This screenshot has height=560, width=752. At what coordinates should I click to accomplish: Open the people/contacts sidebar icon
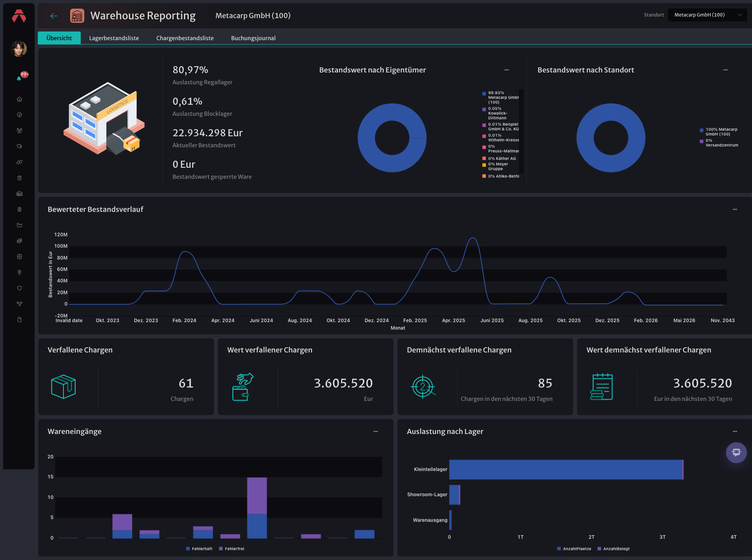pyautogui.click(x=19, y=131)
